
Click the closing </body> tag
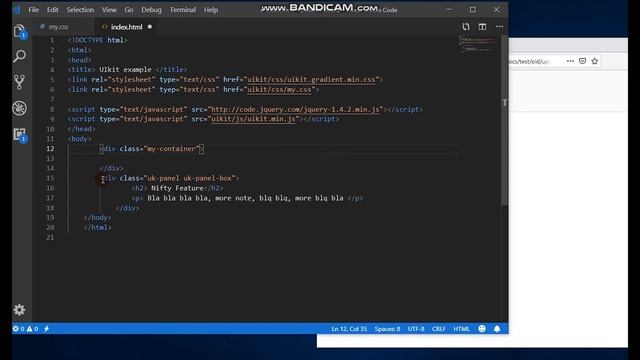(x=97, y=218)
